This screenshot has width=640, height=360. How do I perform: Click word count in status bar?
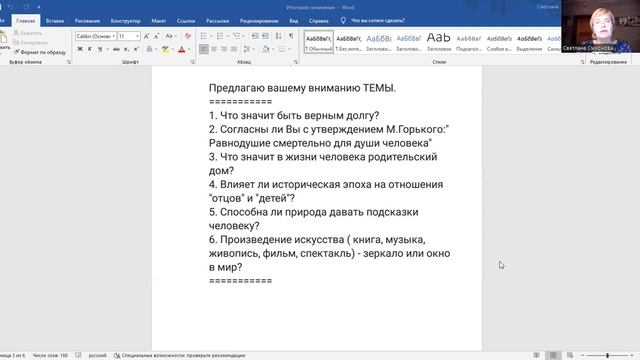click(x=50, y=356)
